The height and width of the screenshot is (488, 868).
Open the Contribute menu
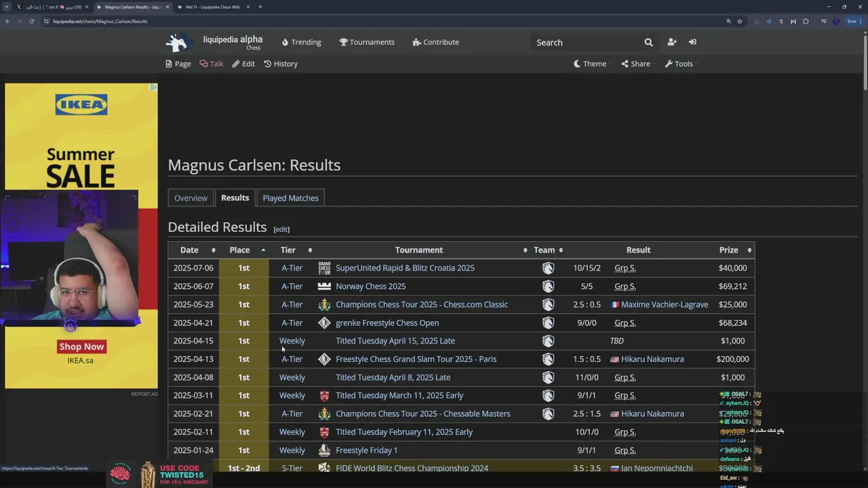[436, 42]
